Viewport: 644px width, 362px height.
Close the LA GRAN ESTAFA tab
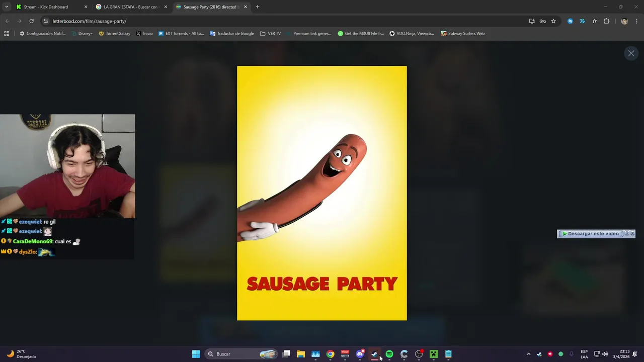coord(166,7)
